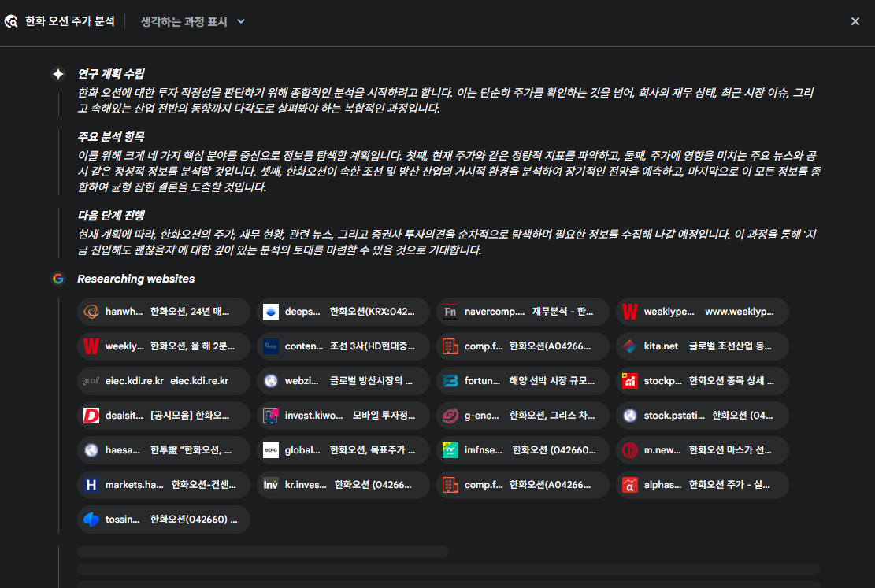Open the deeps... 한화오션(KRX:042... source chip

(x=343, y=311)
